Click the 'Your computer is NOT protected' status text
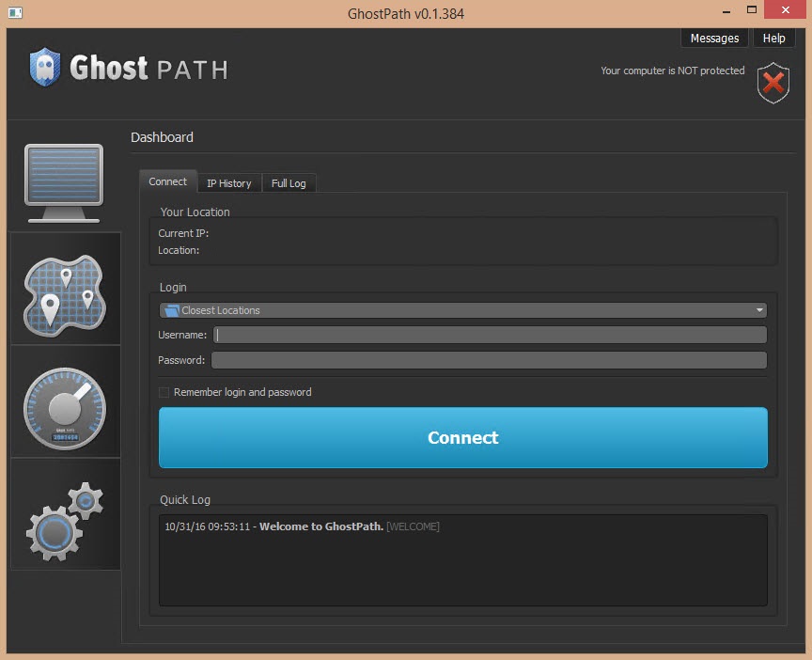 (x=673, y=71)
